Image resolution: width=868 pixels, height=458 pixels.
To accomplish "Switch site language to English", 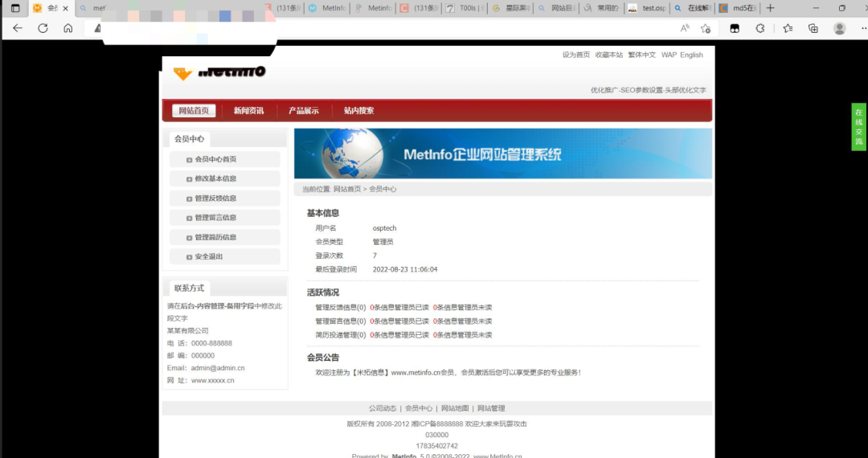I will click(691, 55).
